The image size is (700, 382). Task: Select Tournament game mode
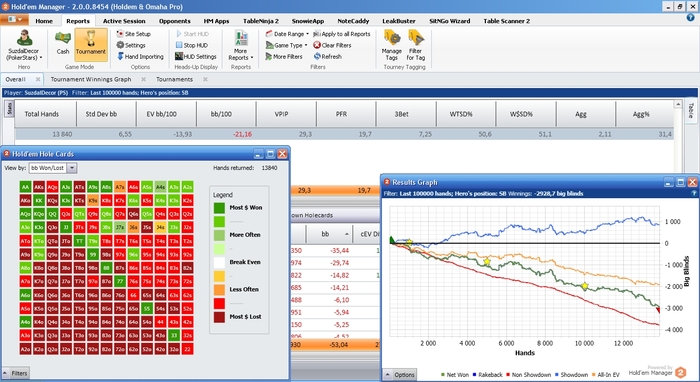91,45
